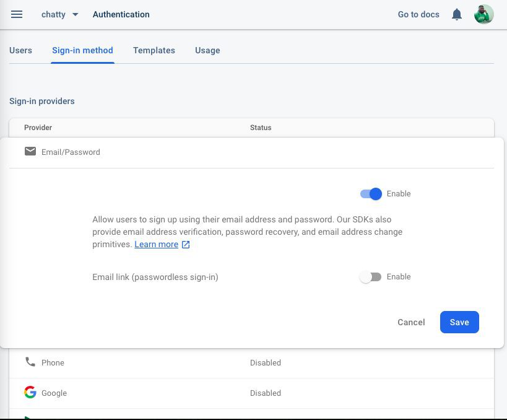507x420 pixels.
Task: Select the Sign-in method tab
Action: tap(82, 50)
